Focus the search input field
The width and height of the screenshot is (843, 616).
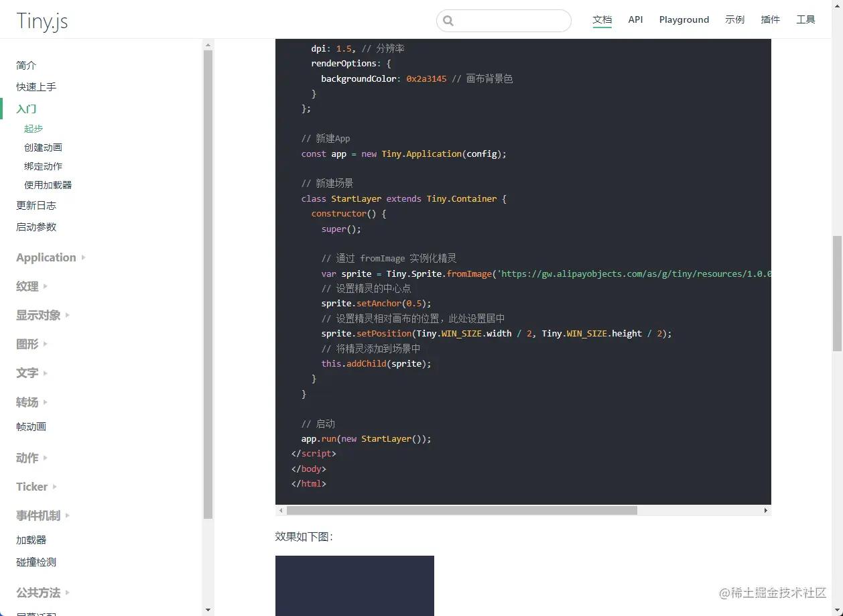(x=504, y=21)
